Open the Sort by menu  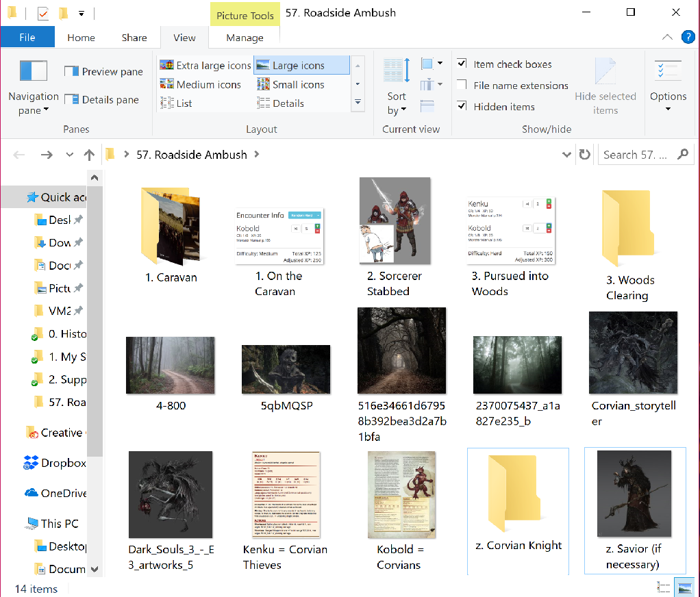click(397, 87)
